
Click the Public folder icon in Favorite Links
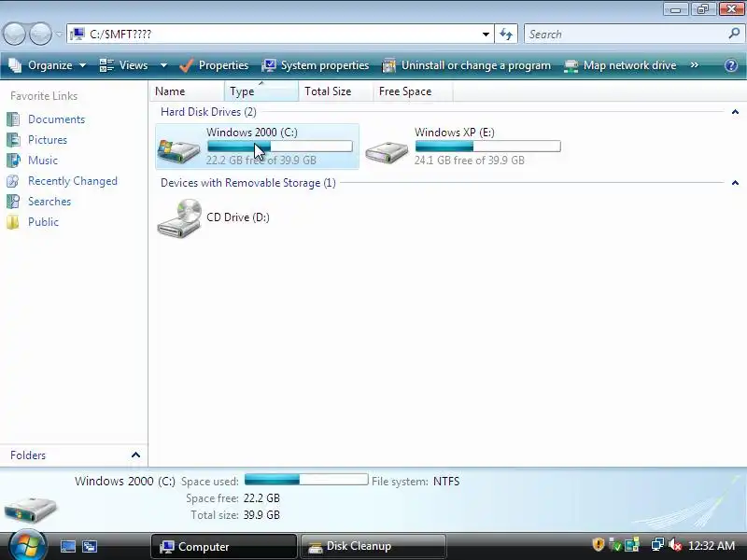(13, 222)
